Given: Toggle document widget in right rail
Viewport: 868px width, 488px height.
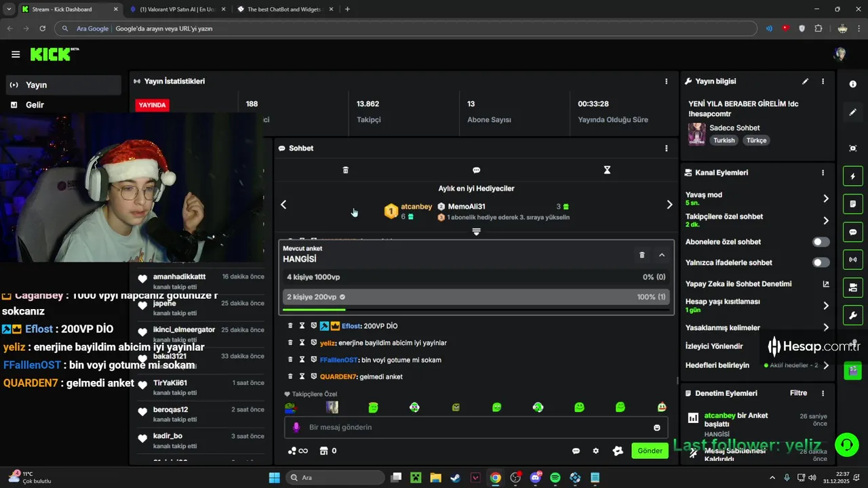Looking at the screenshot, I should point(853,204).
